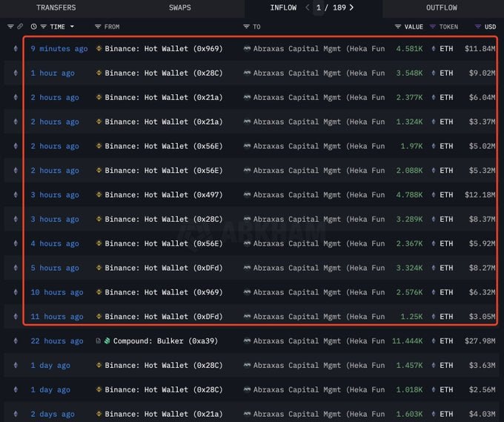Edit the page number field showing 1
The image size is (504, 422).
319,7
